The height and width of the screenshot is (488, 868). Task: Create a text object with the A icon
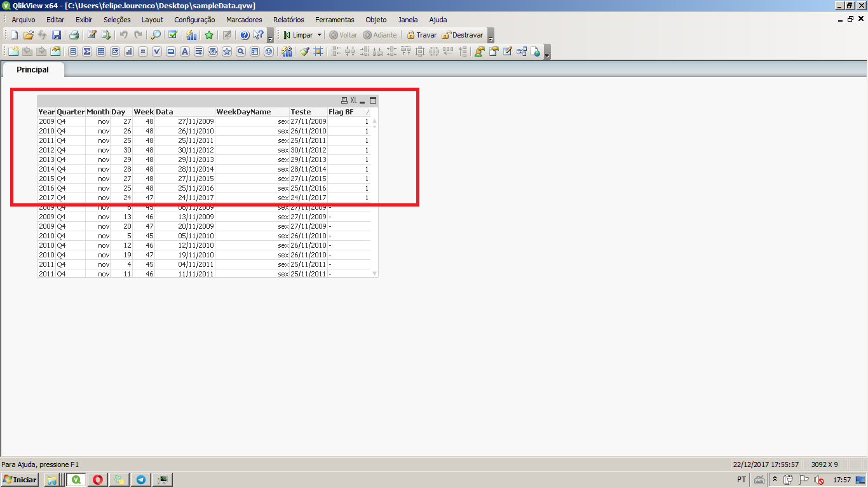pyautogui.click(x=184, y=51)
